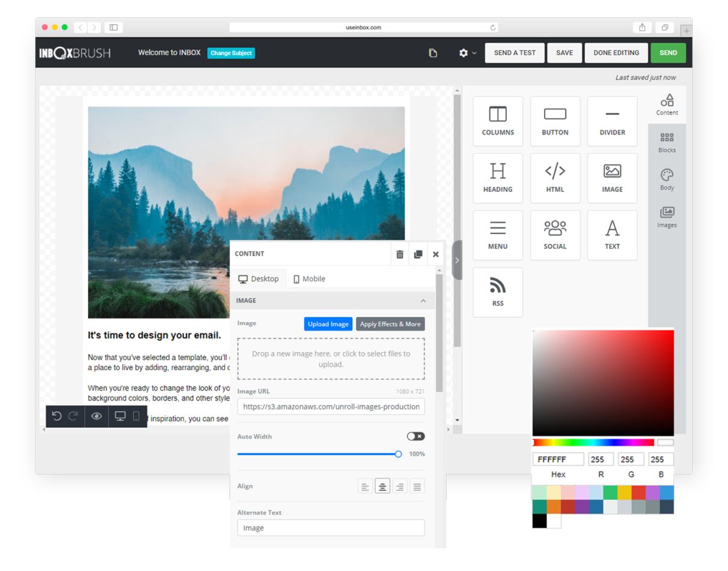The height and width of the screenshot is (571, 728).
Task: Insert a Divider block
Action: (x=612, y=120)
